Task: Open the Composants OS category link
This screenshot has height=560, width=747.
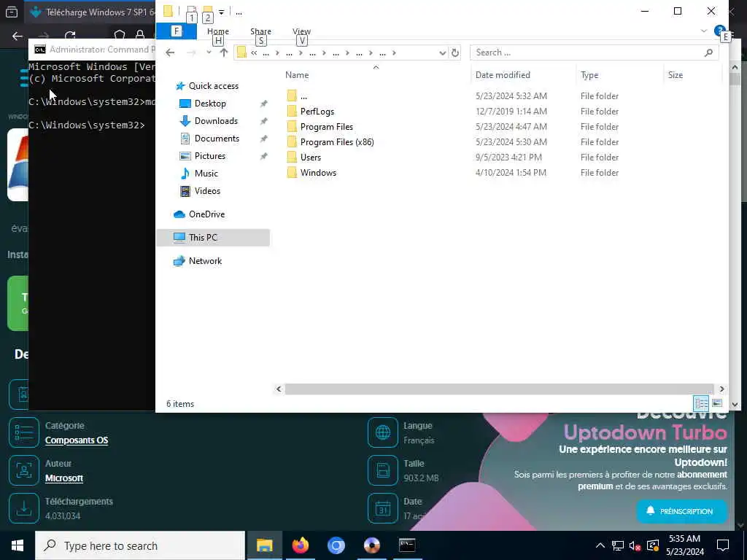Action: 76,440
